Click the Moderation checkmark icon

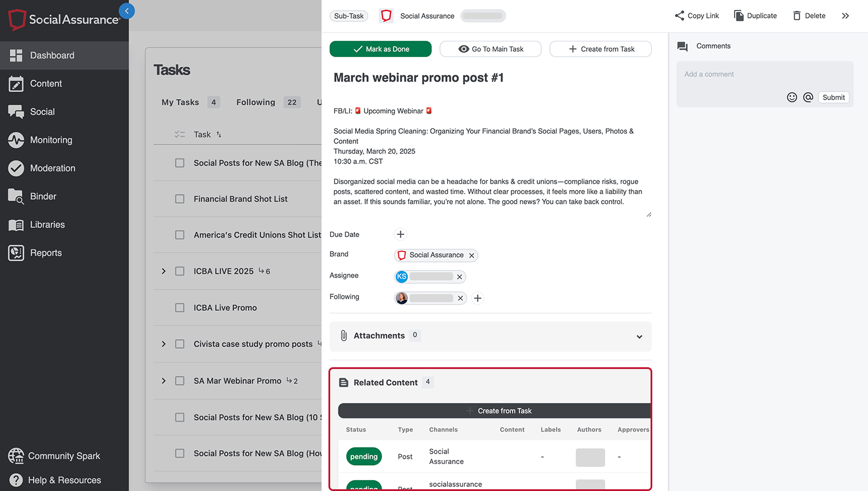[x=16, y=168]
